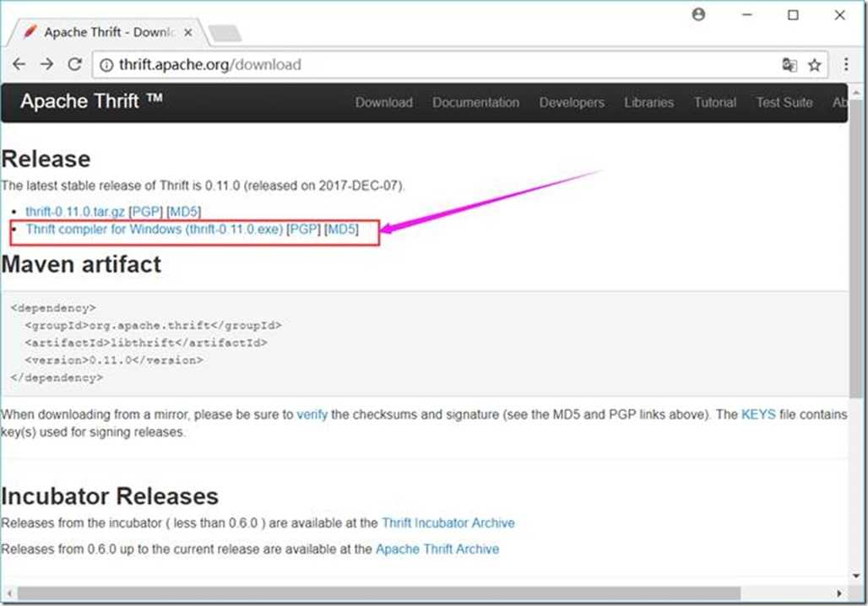The width and height of the screenshot is (868, 606).
Task: Click the latest stable release sentence
Action: click(203, 186)
